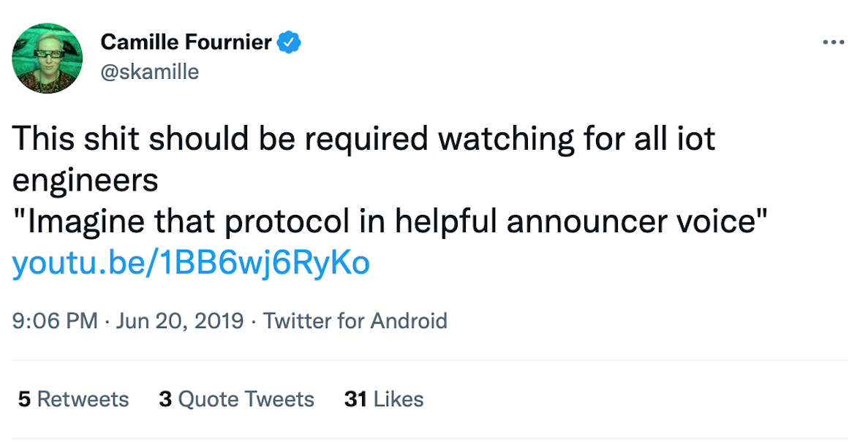Click the word "iot" in the tweet
Screen dimensions: 868x442
coord(693,138)
